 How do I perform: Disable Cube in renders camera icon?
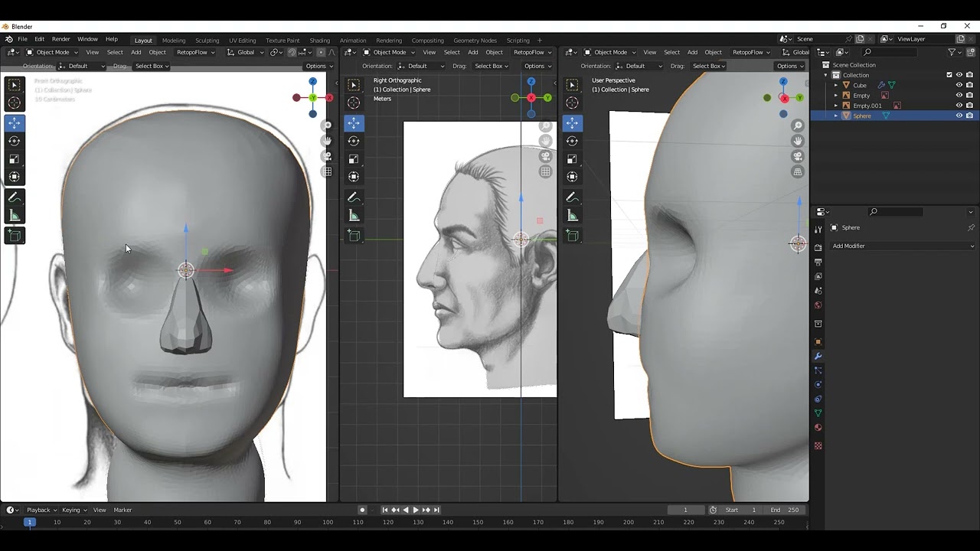969,85
